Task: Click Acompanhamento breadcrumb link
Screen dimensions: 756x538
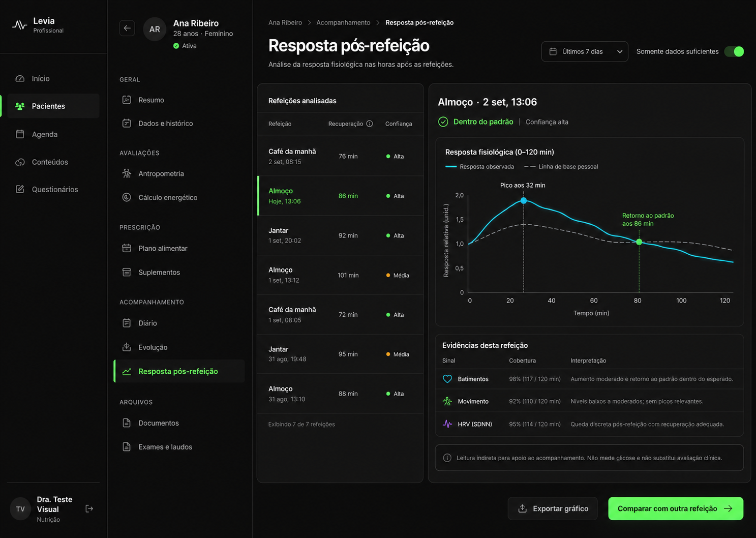Action: tap(343, 22)
